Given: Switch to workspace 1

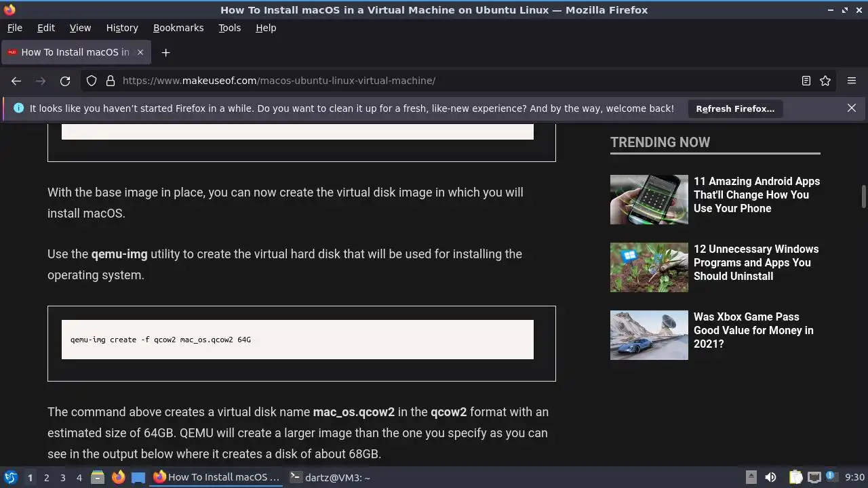Looking at the screenshot, I should click(x=30, y=478).
